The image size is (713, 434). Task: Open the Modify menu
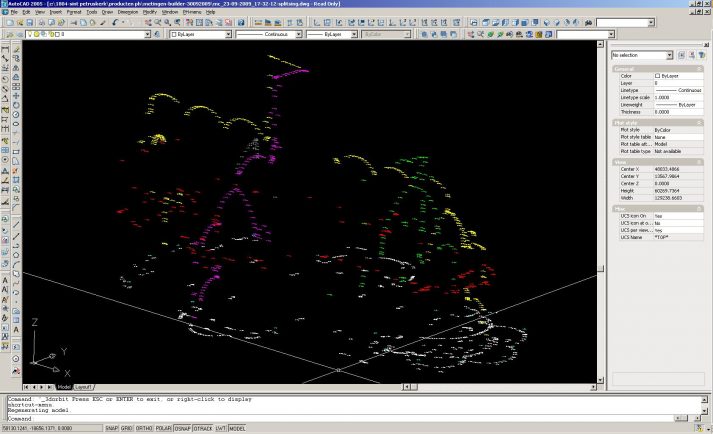pyautogui.click(x=150, y=12)
